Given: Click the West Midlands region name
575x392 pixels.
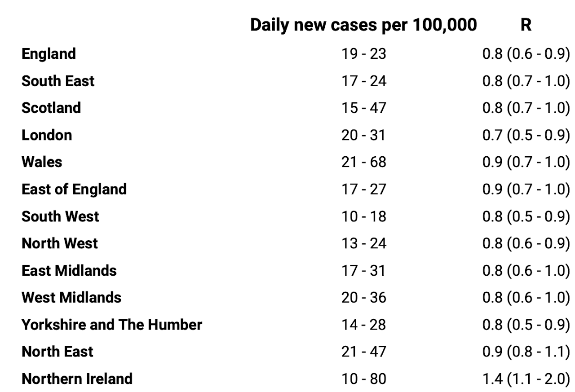Looking at the screenshot, I should coord(71,297).
